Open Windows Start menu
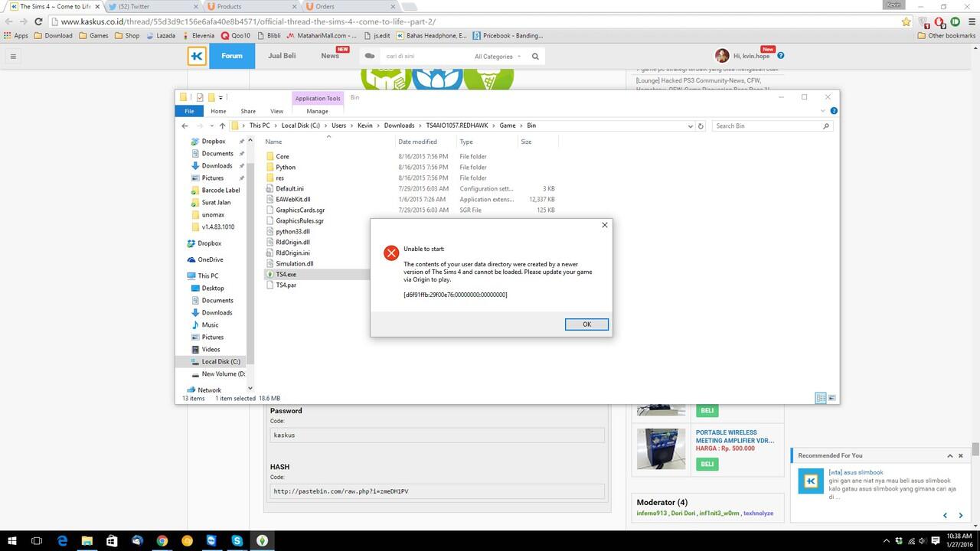 coord(12,541)
